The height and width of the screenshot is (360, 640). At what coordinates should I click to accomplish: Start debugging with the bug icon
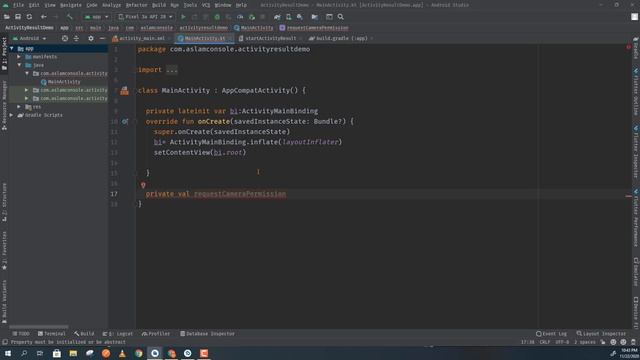coord(217,17)
